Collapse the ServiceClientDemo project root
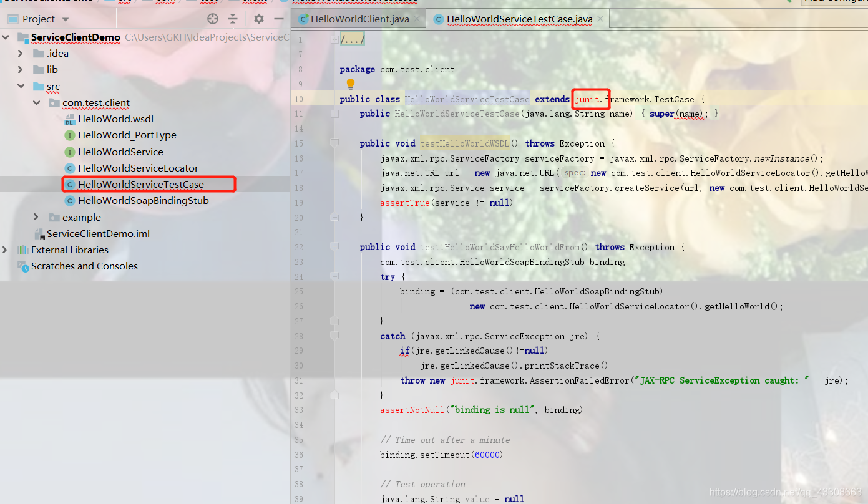 click(6, 37)
